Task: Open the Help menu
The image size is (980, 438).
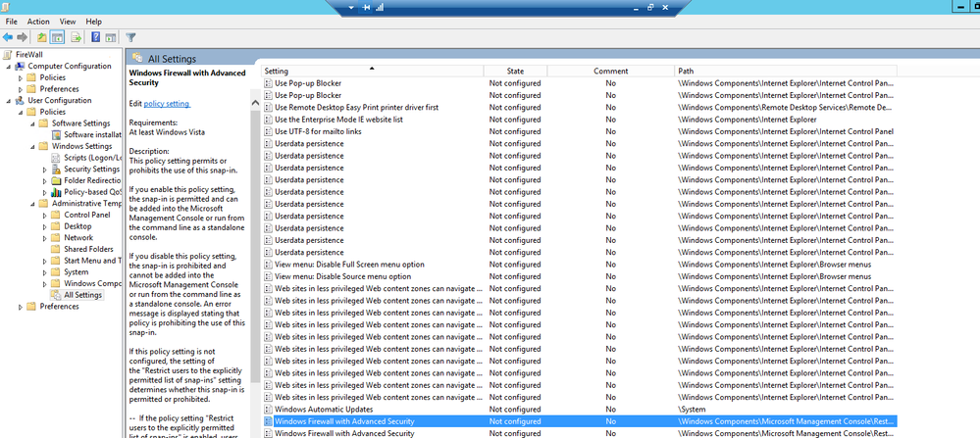Action: pos(94,22)
